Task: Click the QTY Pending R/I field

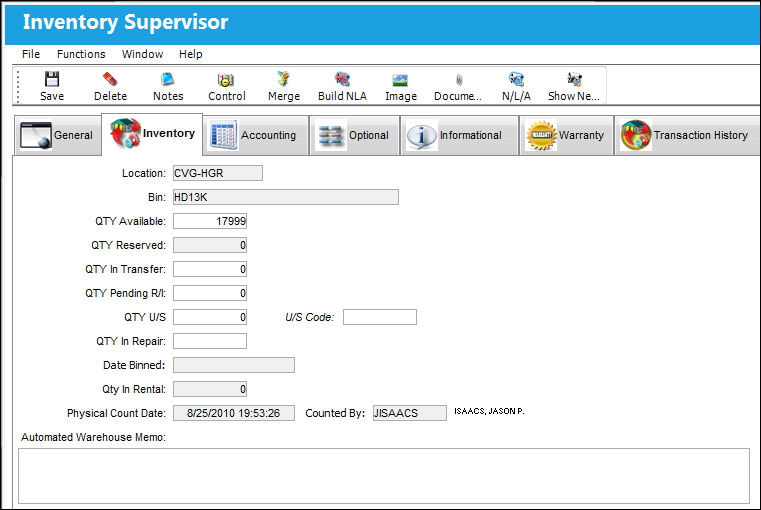Action: point(210,293)
